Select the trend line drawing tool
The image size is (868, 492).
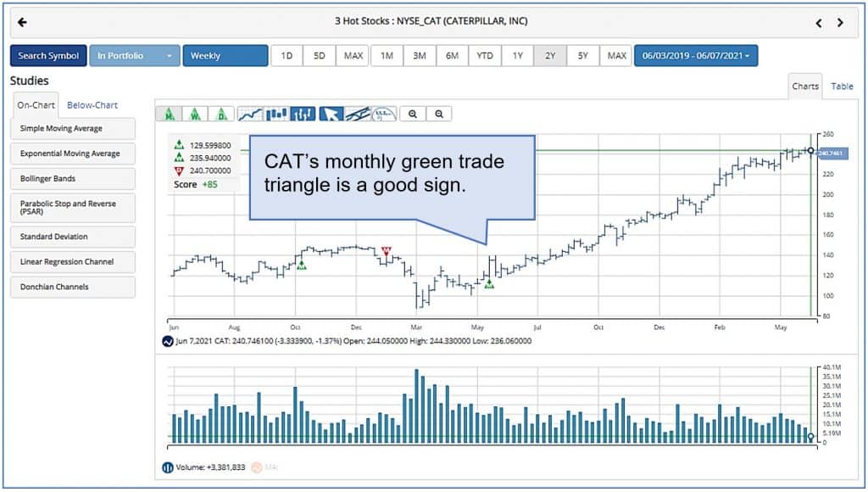358,115
